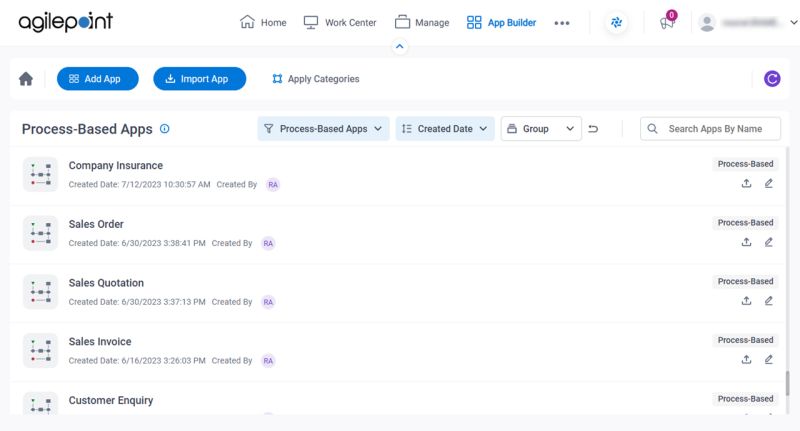This screenshot has width=800, height=431.
Task: Click RA creator badge of Sales Order
Action: (x=268, y=243)
